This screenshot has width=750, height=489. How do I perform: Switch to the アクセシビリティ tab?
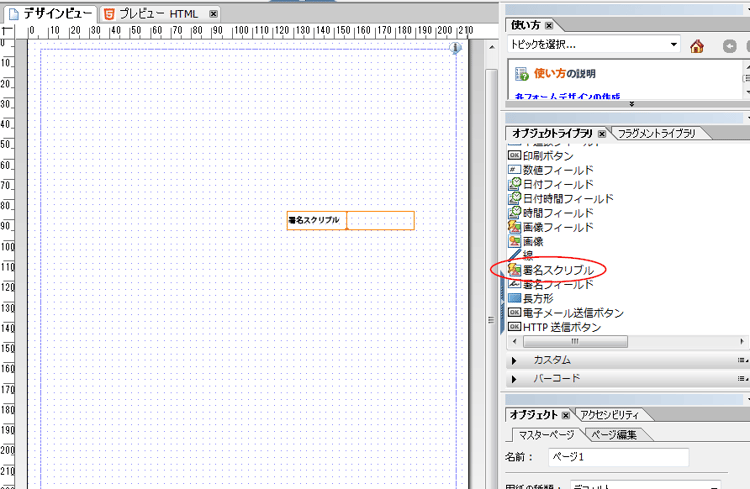(x=609, y=415)
